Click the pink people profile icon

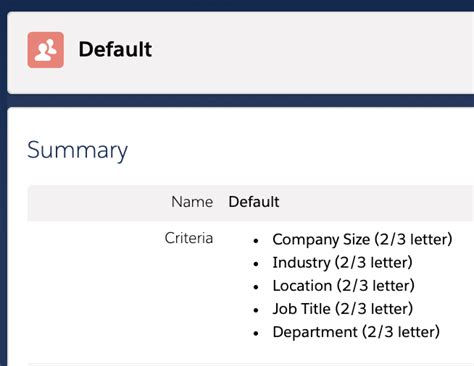click(46, 50)
